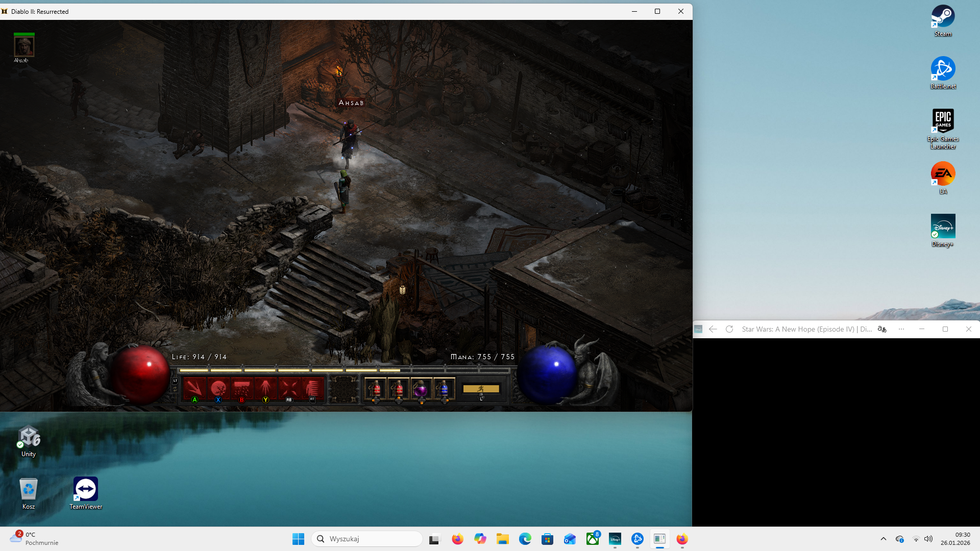Use the first red health potion
The width and height of the screenshot is (980, 551).
coord(376,389)
